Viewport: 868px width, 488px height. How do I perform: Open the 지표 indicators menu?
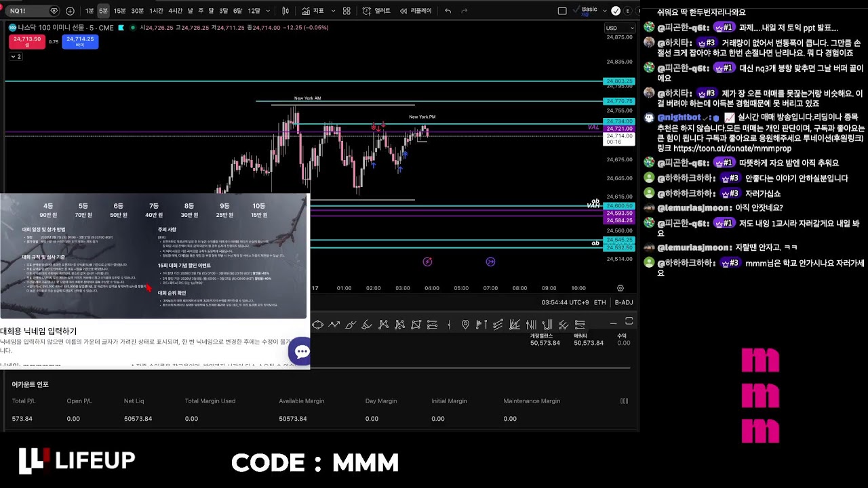point(313,11)
